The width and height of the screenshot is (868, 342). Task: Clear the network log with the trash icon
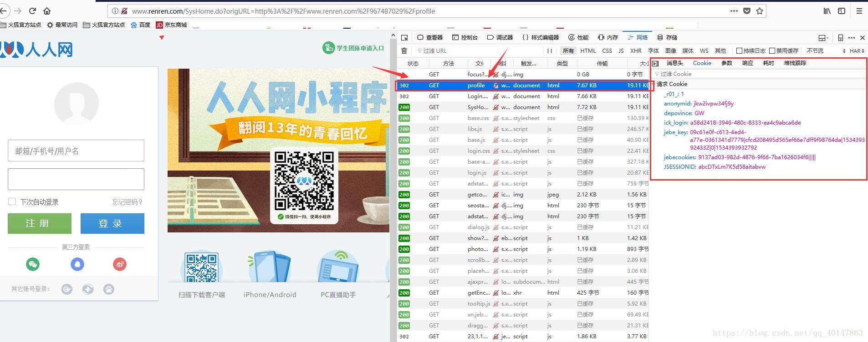click(404, 50)
